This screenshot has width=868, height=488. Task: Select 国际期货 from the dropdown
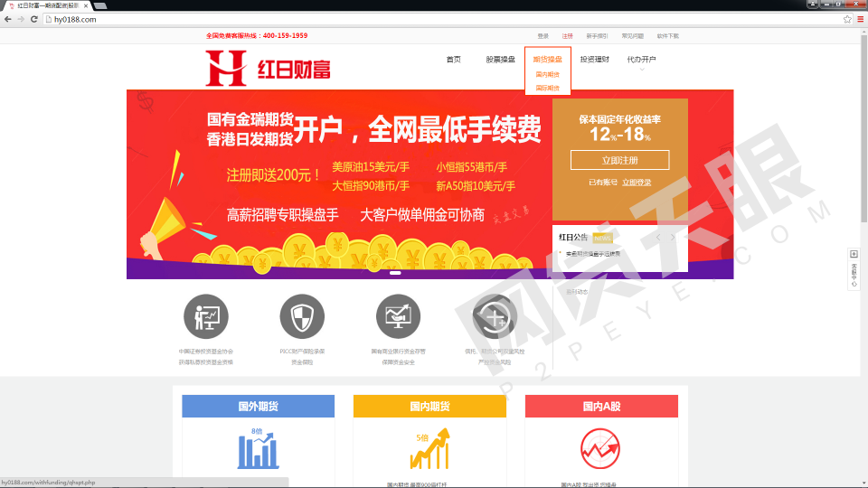click(548, 88)
